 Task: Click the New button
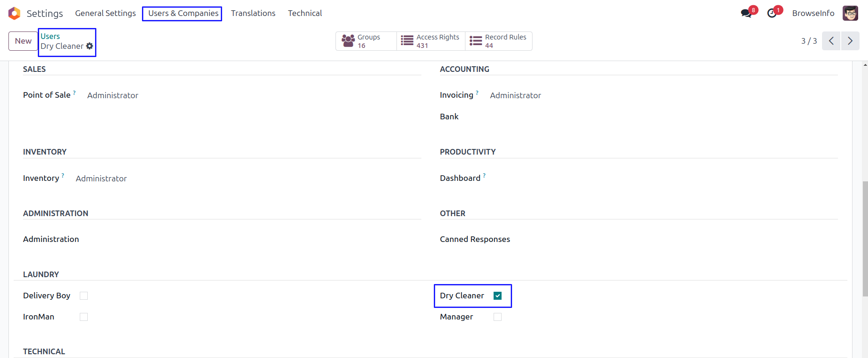(x=23, y=41)
